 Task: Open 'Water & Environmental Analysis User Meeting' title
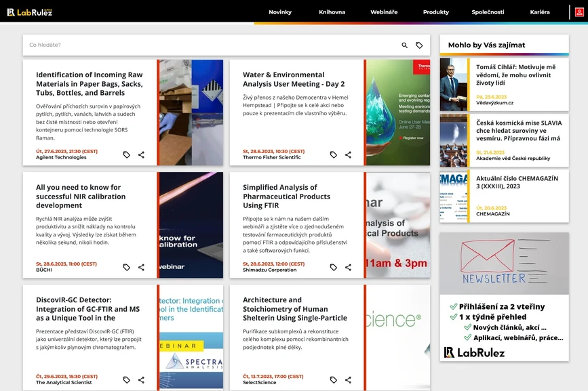tap(294, 79)
